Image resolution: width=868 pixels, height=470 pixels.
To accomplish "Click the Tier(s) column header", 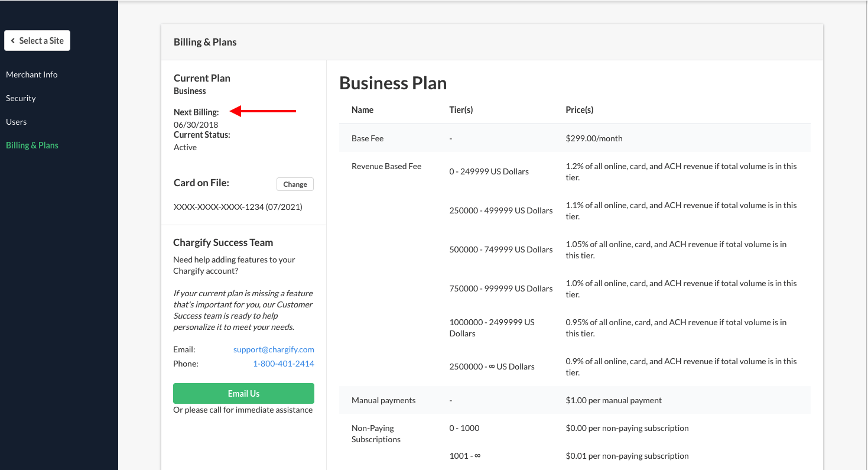I will pos(461,110).
